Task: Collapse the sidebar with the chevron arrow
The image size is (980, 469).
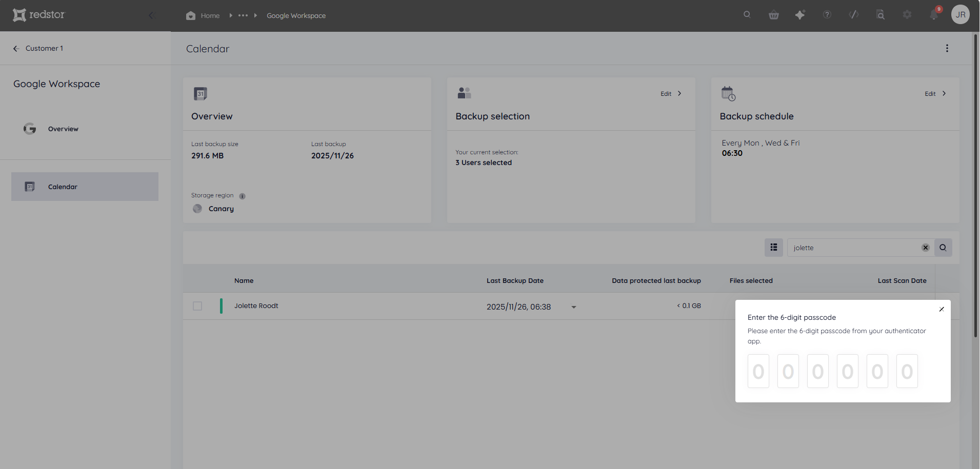Action: [x=151, y=15]
